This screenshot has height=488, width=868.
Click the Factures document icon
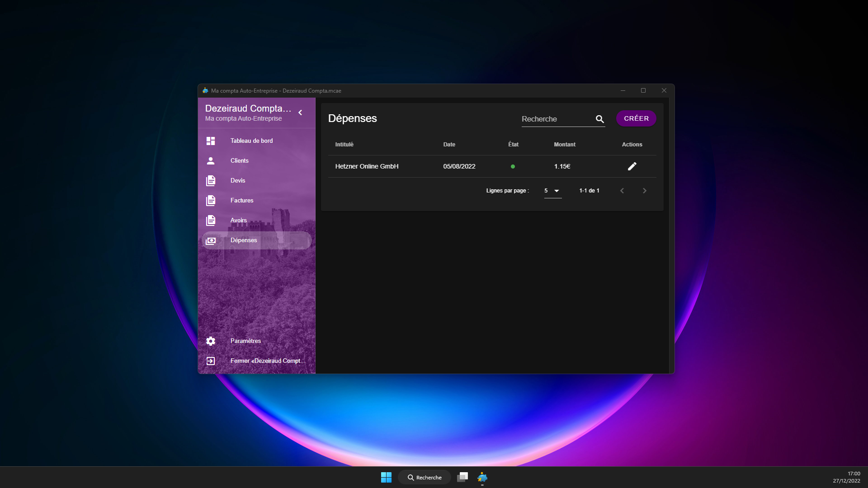pyautogui.click(x=211, y=200)
